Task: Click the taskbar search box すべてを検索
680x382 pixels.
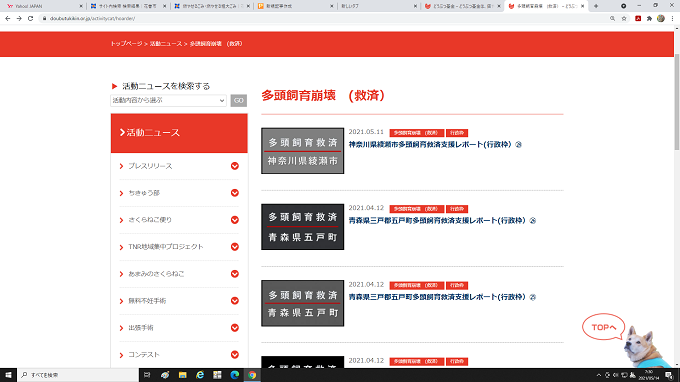Action: pos(78,375)
